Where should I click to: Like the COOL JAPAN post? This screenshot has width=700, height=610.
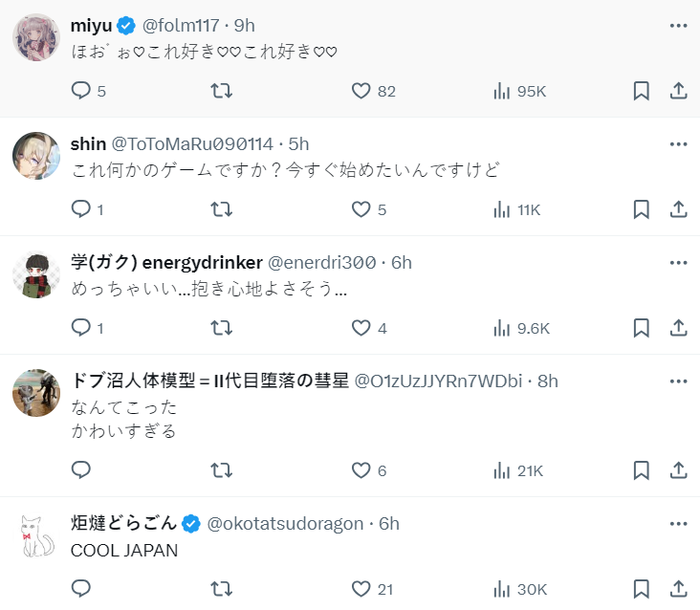click(361, 588)
